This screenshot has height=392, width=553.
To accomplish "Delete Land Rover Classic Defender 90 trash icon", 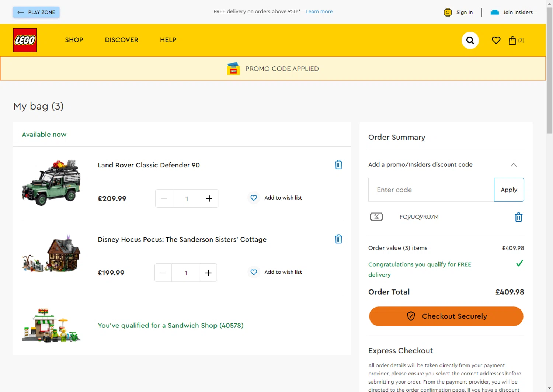I will coord(338,164).
